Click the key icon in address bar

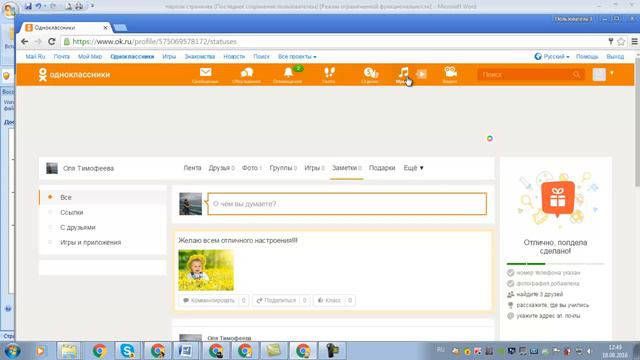click(x=611, y=41)
